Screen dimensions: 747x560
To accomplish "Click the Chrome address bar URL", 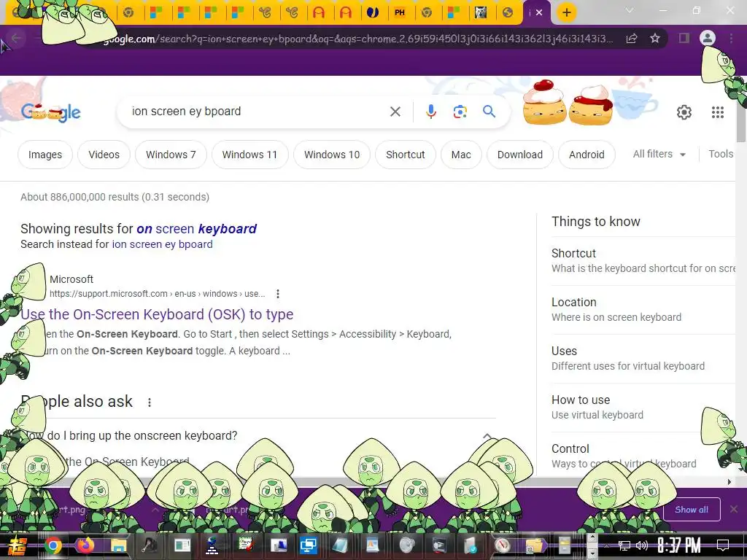I will coord(358,39).
